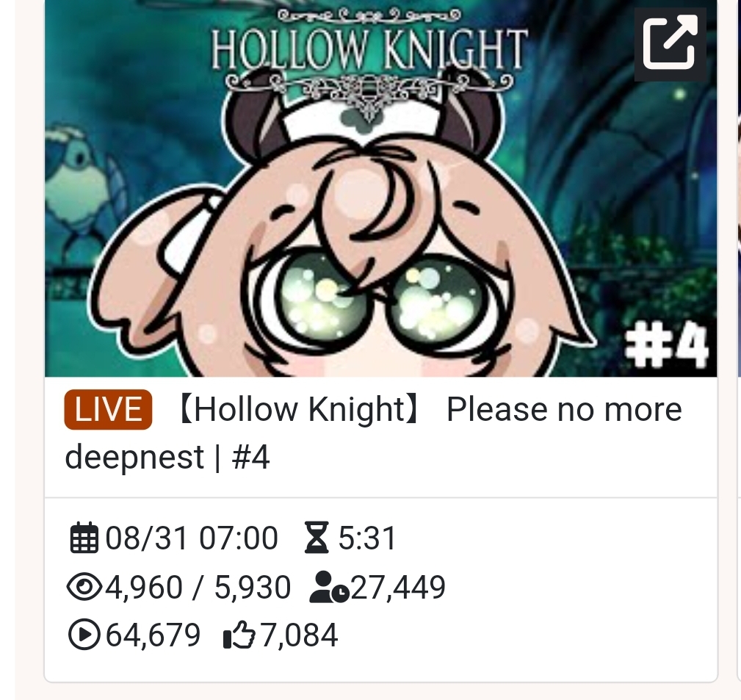Select the 5:31 duration text
This screenshot has width=741, height=700.
coord(366,538)
